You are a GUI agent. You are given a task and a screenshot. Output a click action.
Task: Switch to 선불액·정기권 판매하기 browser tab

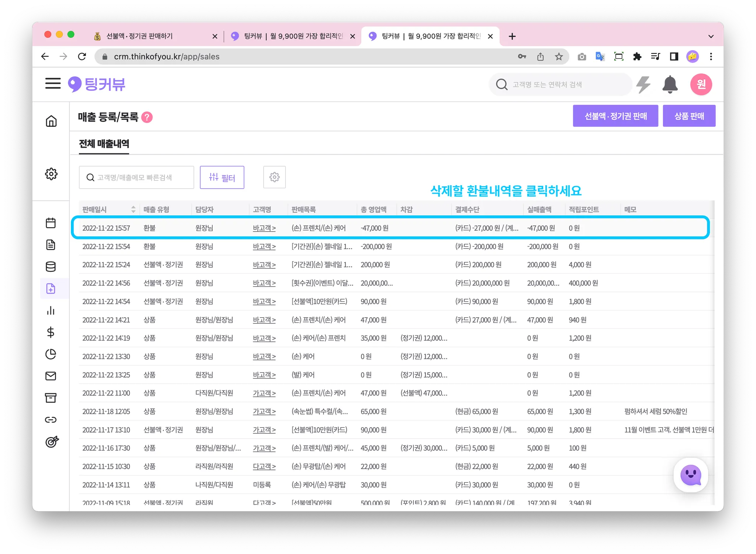pyautogui.click(x=140, y=36)
